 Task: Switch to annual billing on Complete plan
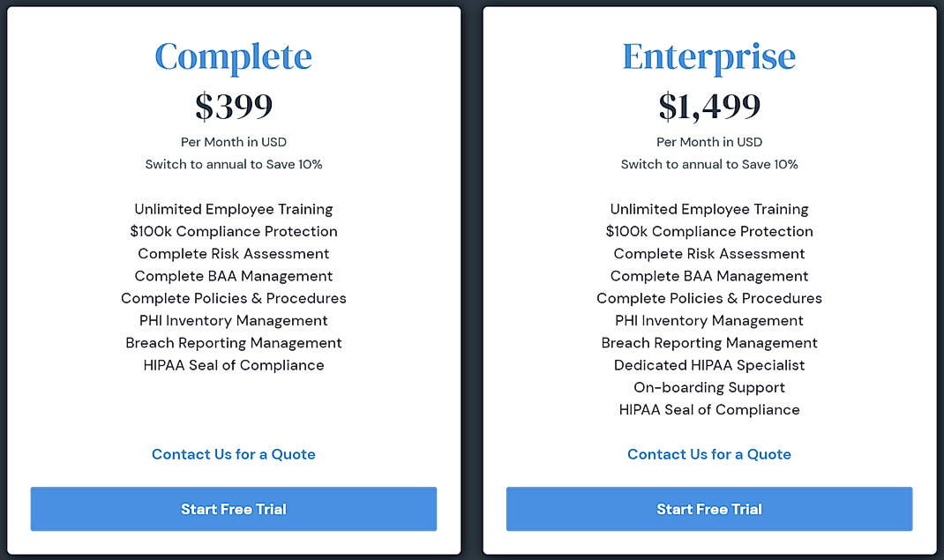click(233, 164)
